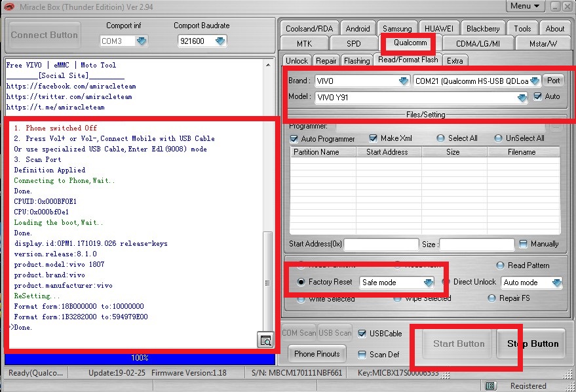Click the Size input field
Screen dimensions: 576x392
(x=476, y=245)
